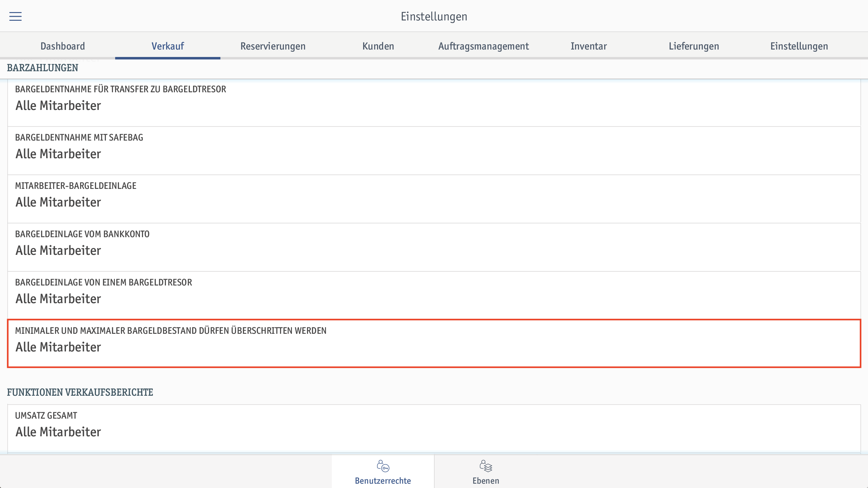Click Alle Mitarbeiter under Bargeldeinlage von einem Bargeldtresor
The width and height of the screenshot is (868, 488).
click(x=58, y=298)
